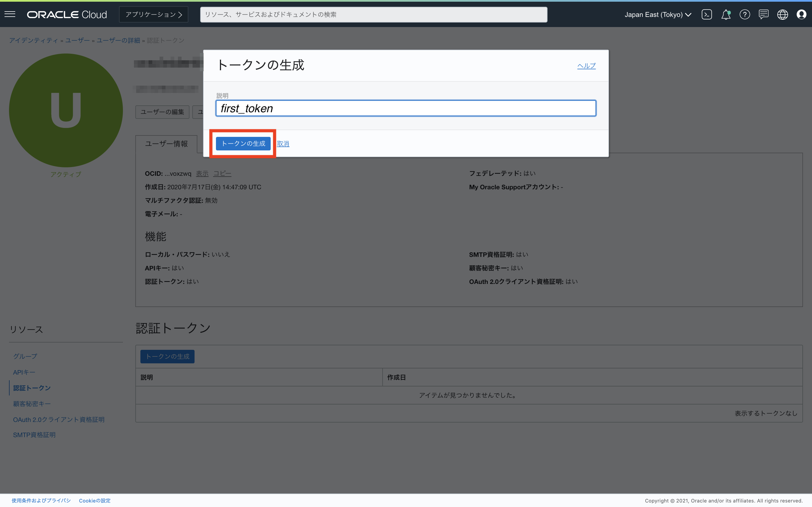812x507 pixels.
Task: Open the ヘルプ link in the dialog
Action: click(586, 66)
